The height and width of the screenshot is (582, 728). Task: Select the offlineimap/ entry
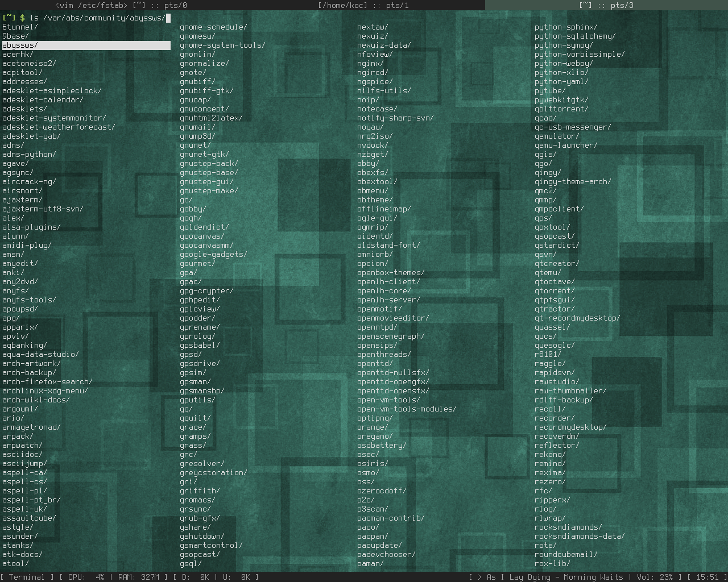point(384,209)
